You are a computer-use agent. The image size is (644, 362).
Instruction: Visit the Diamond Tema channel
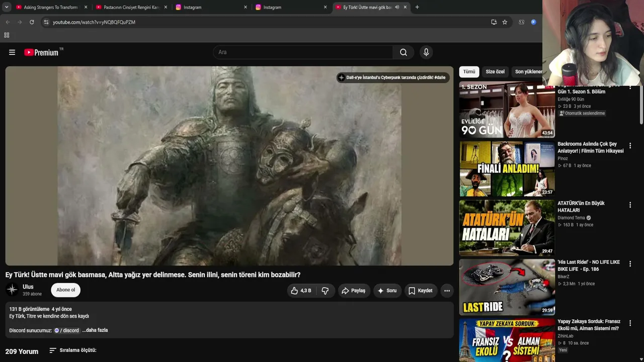pyautogui.click(x=571, y=218)
